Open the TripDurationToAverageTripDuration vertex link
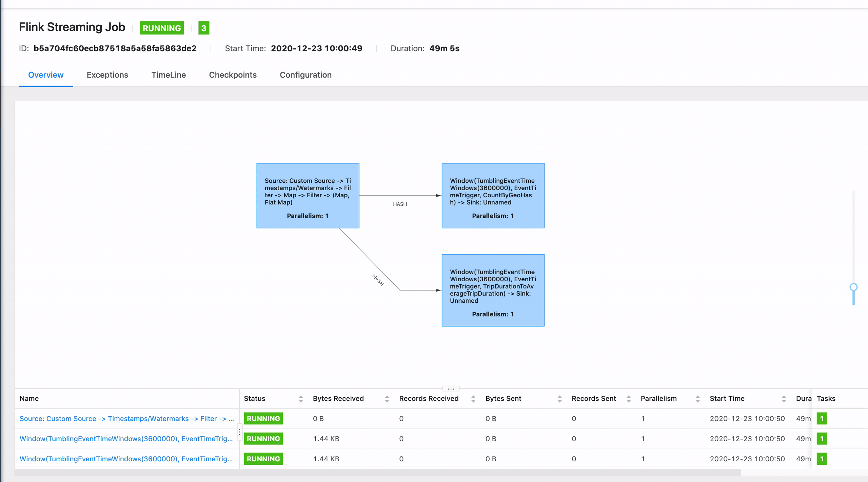The image size is (868, 482). 126,459
